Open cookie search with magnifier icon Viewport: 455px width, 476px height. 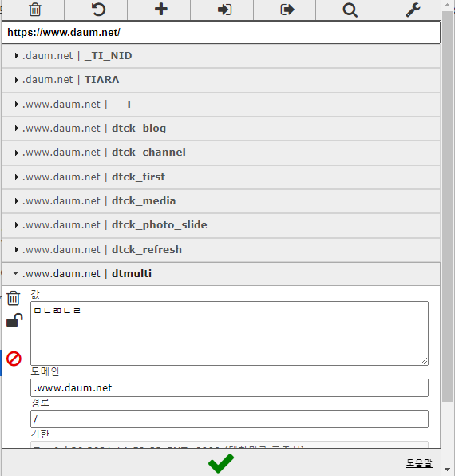pyautogui.click(x=350, y=10)
